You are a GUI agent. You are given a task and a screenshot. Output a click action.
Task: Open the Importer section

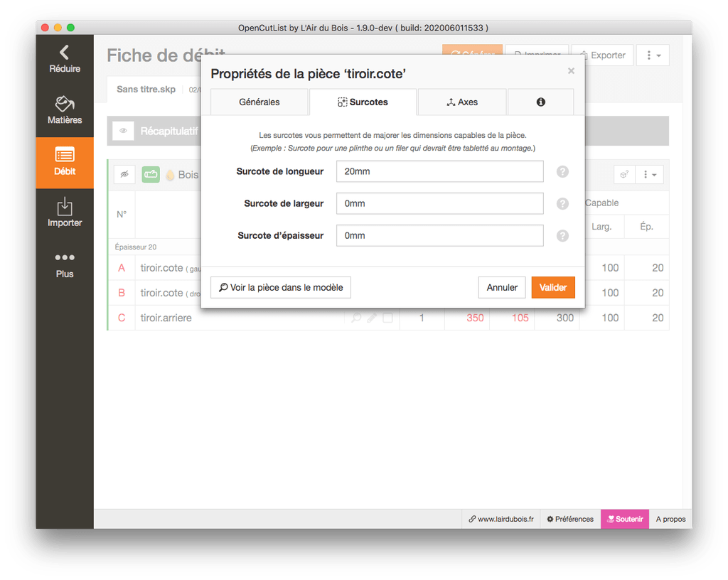tap(65, 213)
